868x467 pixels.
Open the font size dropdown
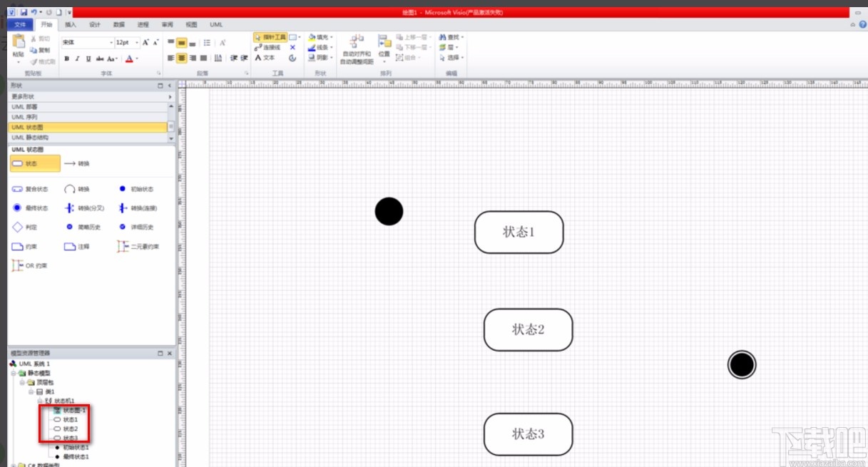[x=137, y=43]
